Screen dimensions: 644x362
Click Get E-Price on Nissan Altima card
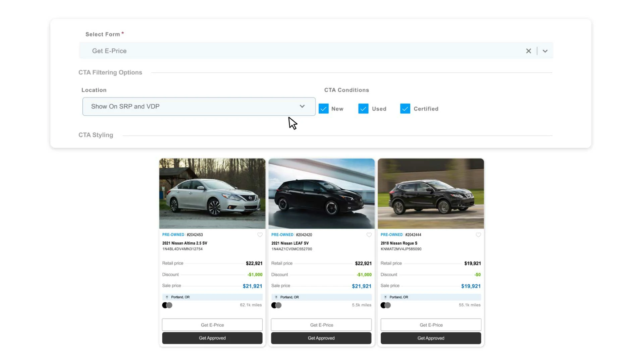(x=212, y=325)
